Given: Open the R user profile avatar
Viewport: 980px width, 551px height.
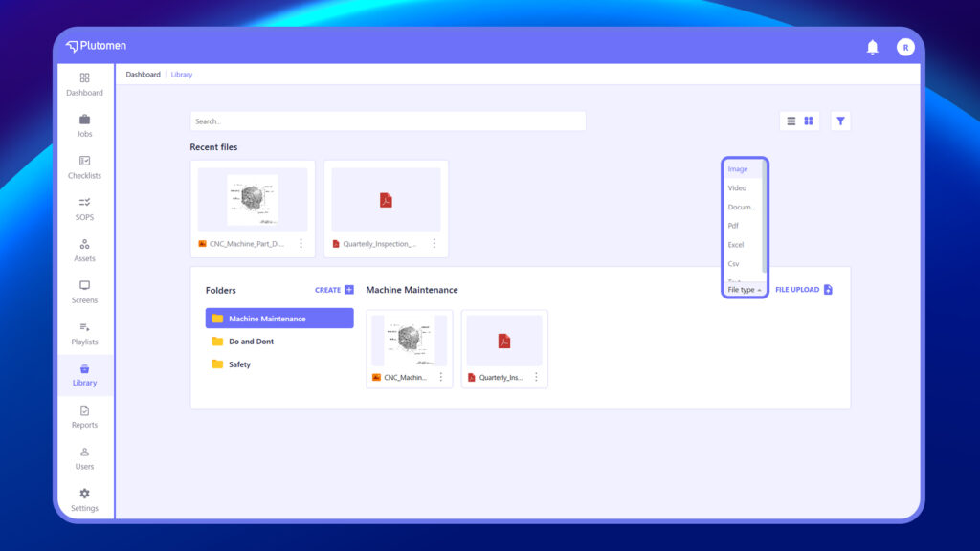Looking at the screenshot, I should (905, 47).
